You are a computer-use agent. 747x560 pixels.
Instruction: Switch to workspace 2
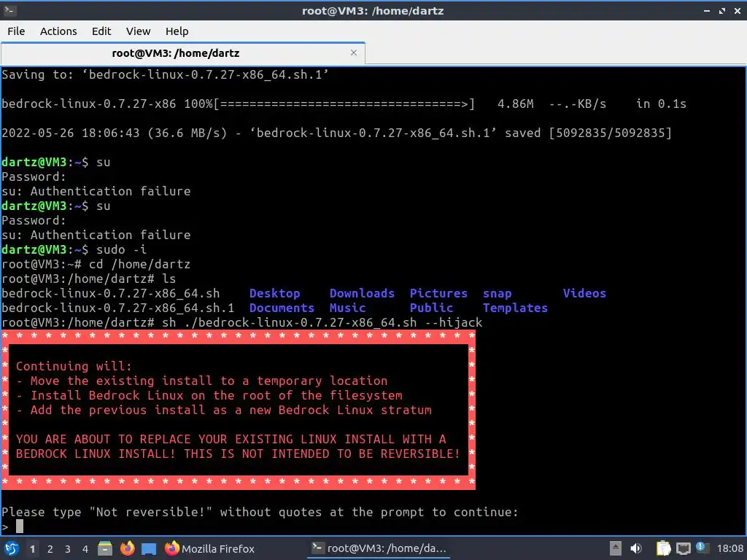click(50, 549)
